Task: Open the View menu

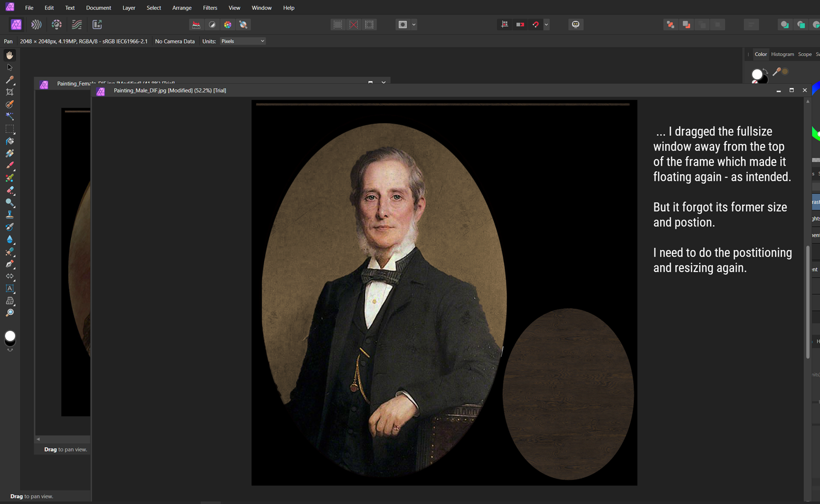Action: [x=234, y=8]
